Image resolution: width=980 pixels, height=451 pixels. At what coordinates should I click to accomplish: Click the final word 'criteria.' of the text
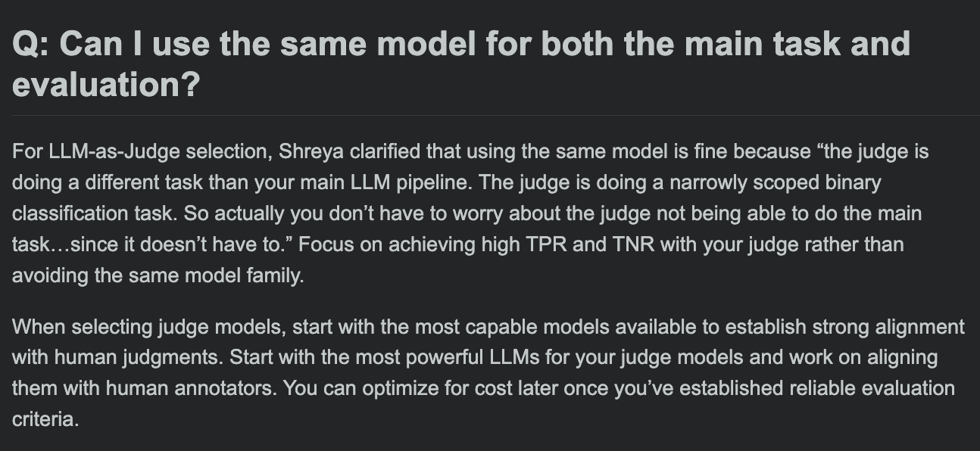click(x=45, y=419)
